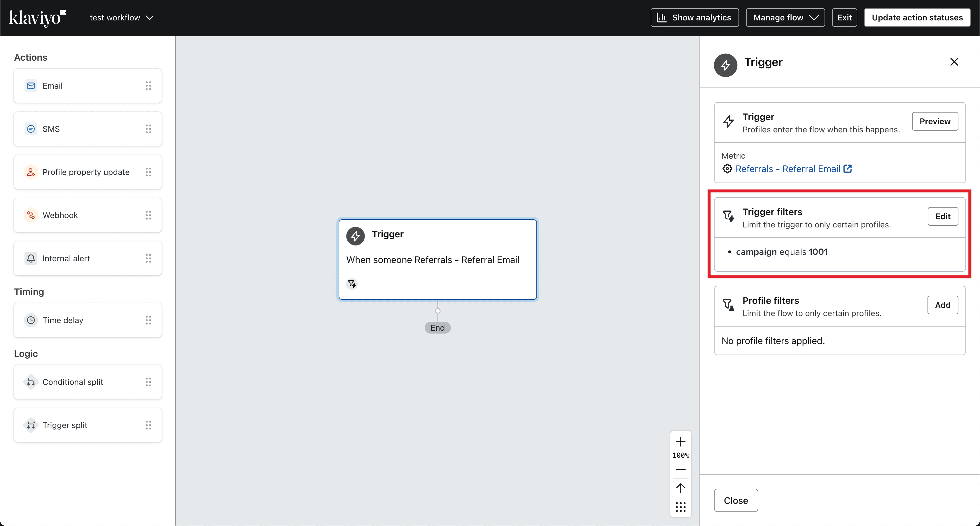
Task: Click the Trigger split icon
Action: (31, 425)
